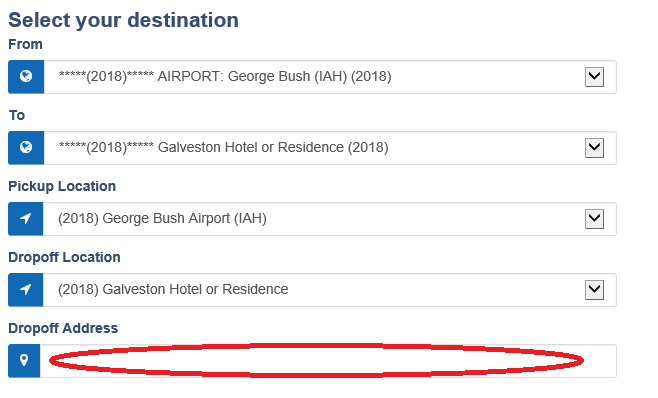The height and width of the screenshot is (398, 658).
Task: Click the To label
Action: [x=17, y=115]
